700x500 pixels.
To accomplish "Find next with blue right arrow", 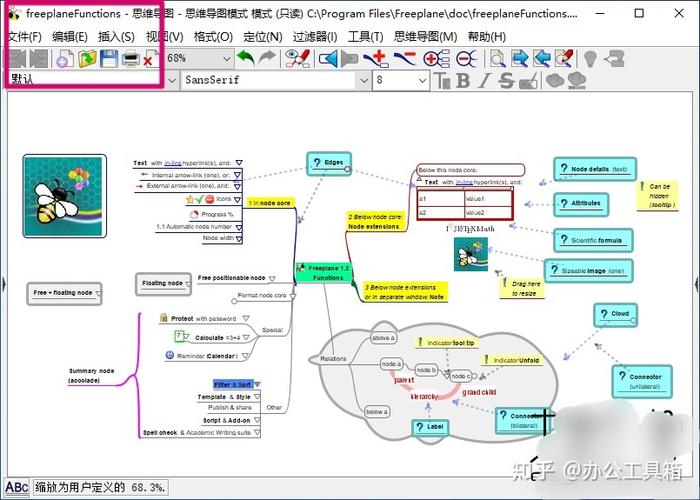I will [x=520, y=58].
